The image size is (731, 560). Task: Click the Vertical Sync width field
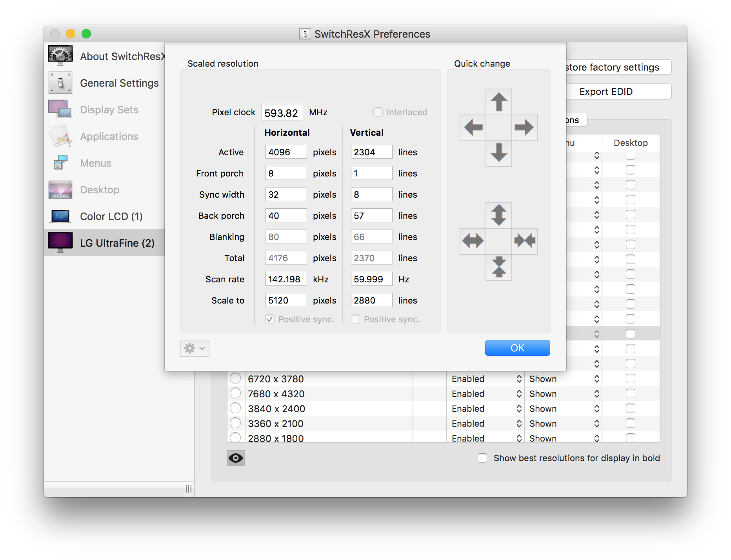click(x=372, y=194)
